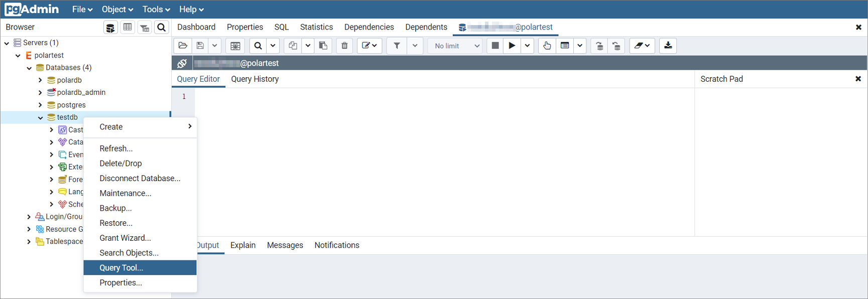Collapse the testdb database node
Viewport: 868px width, 299px height.
(40, 117)
